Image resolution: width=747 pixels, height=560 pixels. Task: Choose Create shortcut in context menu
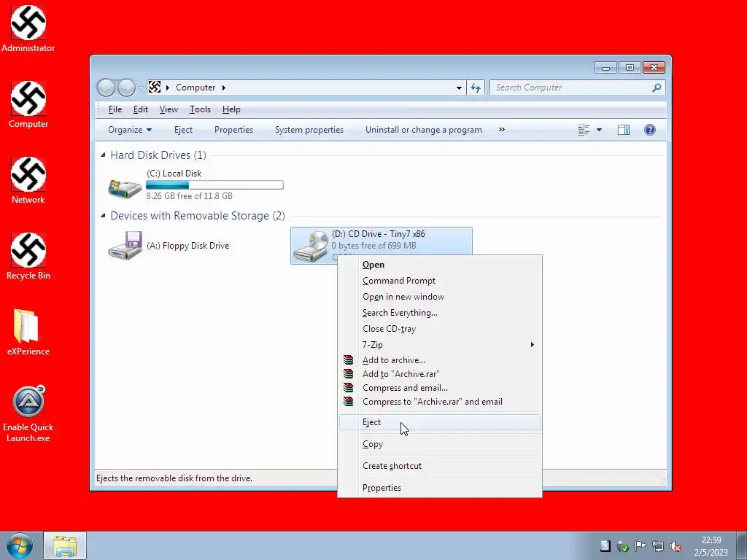pos(439,466)
